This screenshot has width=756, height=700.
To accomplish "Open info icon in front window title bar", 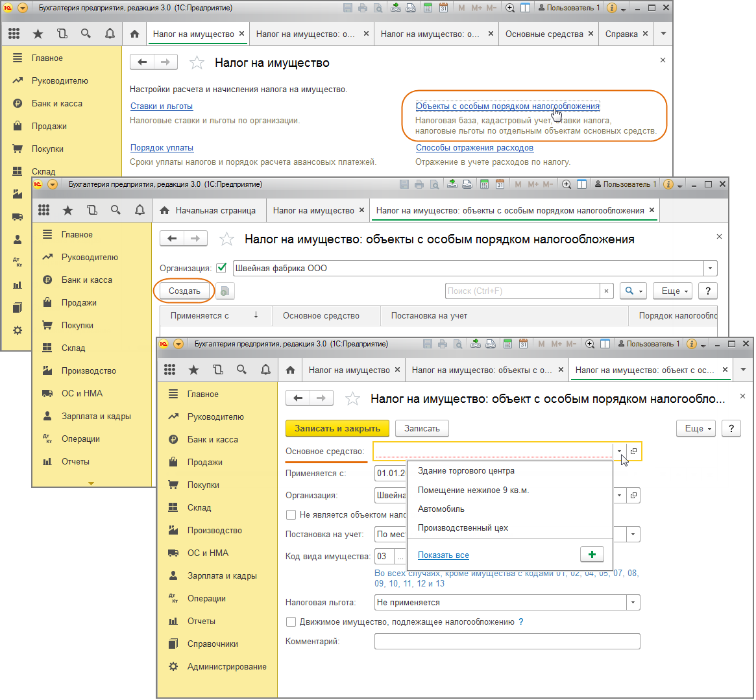I will (x=691, y=344).
